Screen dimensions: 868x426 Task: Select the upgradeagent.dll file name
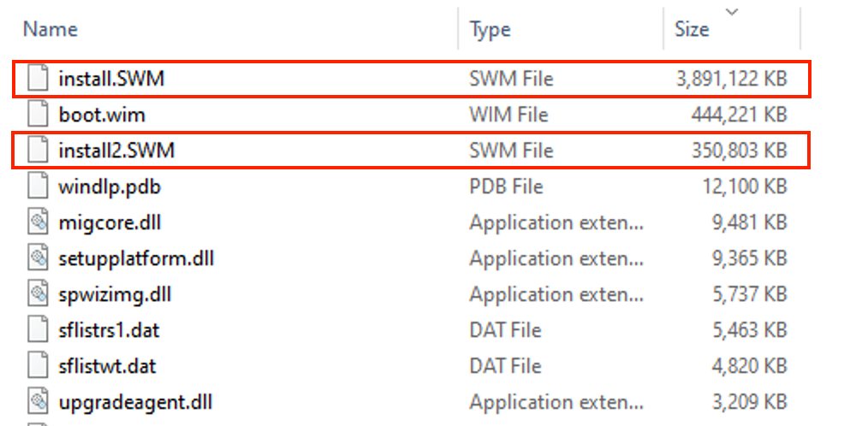pyautogui.click(x=135, y=401)
